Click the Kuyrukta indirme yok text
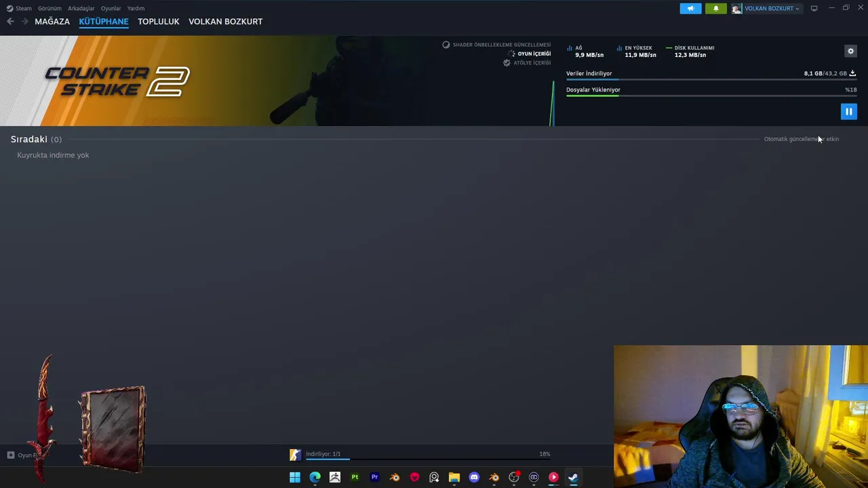This screenshot has height=488, width=868. pos(53,155)
